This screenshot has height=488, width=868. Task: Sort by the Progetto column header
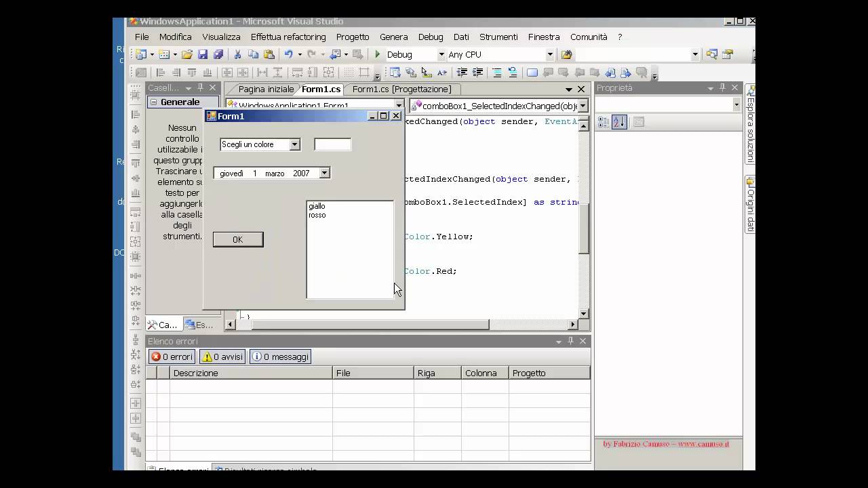pyautogui.click(x=549, y=373)
